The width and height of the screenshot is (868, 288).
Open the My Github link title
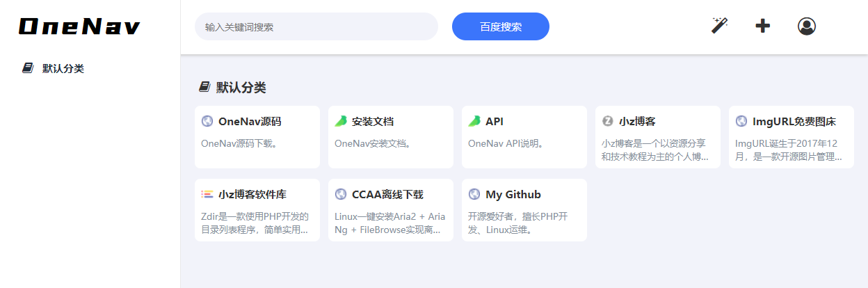tap(513, 194)
